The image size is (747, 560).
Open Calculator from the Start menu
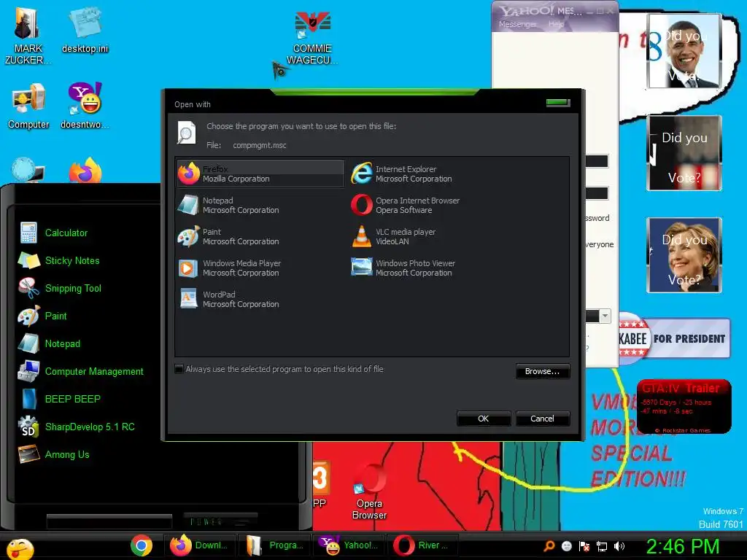click(x=53, y=233)
